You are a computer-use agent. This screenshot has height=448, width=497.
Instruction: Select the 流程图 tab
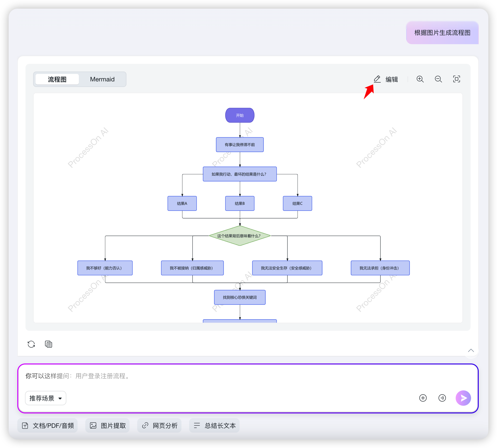[x=57, y=79]
